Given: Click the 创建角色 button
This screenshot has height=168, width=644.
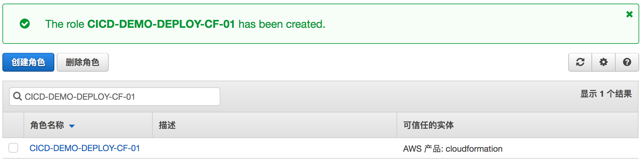Looking at the screenshot, I should click(x=28, y=62).
